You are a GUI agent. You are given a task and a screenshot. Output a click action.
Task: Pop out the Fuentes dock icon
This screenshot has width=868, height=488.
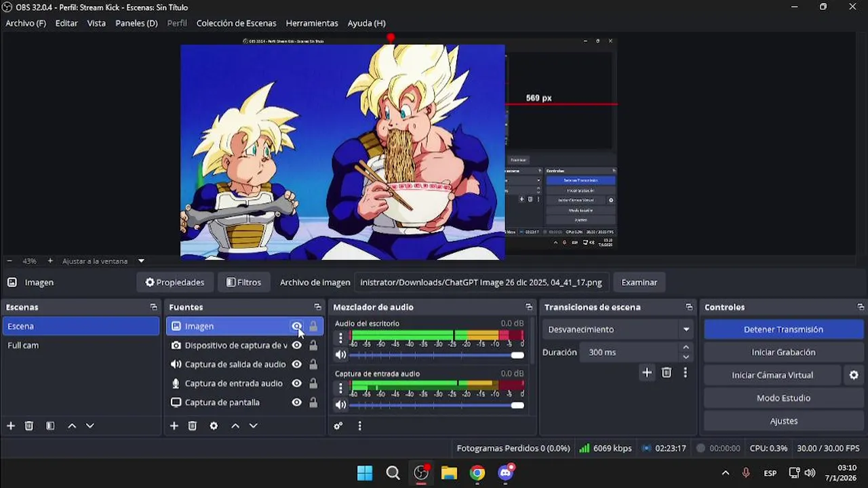(x=317, y=307)
